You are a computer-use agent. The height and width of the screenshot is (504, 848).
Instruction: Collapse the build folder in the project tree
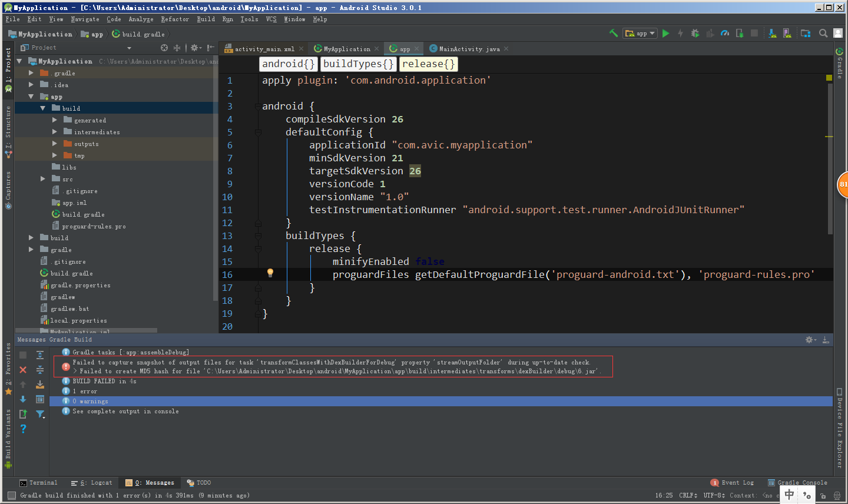tap(42, 108)
